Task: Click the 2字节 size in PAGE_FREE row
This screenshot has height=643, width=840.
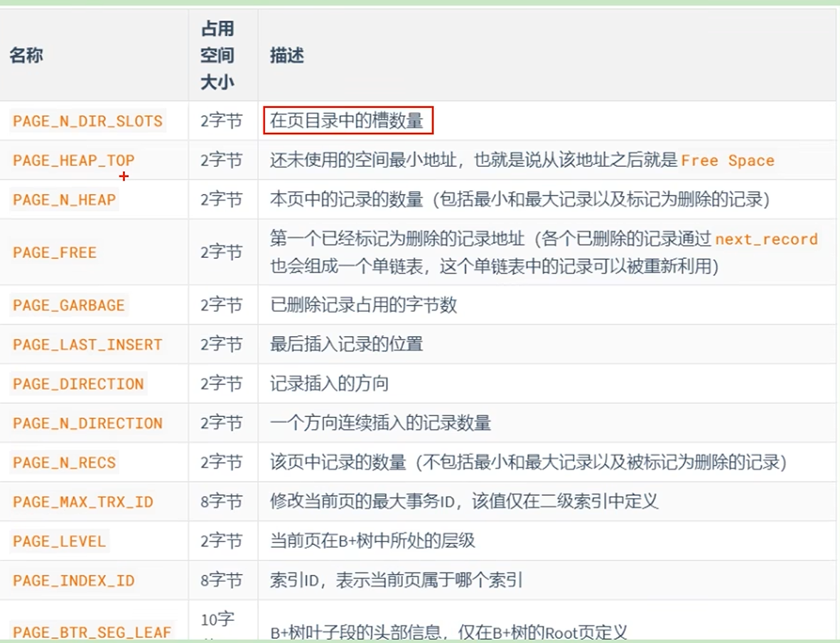Action: tap(221, 252)
